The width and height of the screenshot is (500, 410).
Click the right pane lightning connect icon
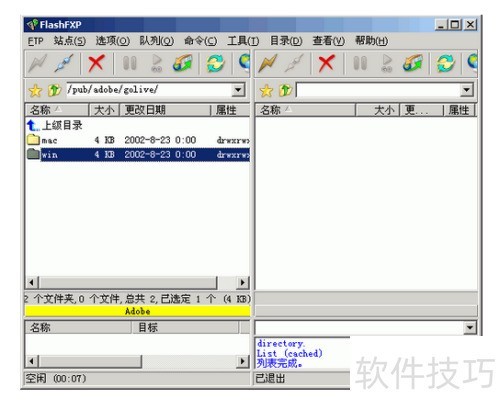(268, 63)
